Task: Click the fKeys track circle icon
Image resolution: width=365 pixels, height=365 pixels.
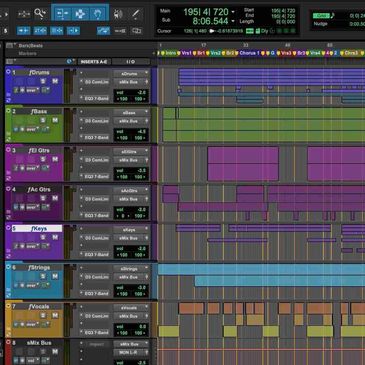Action: [8, 228]
